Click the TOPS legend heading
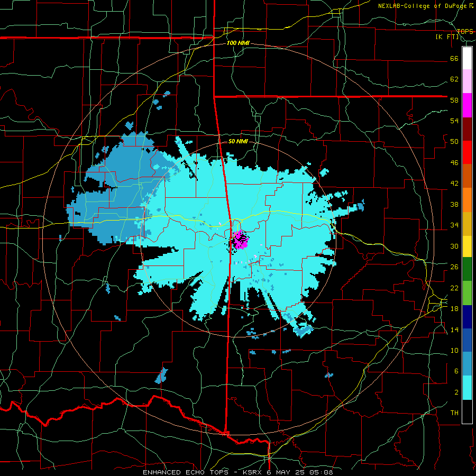This screenshot has height=476, width=476. (465, 31)
